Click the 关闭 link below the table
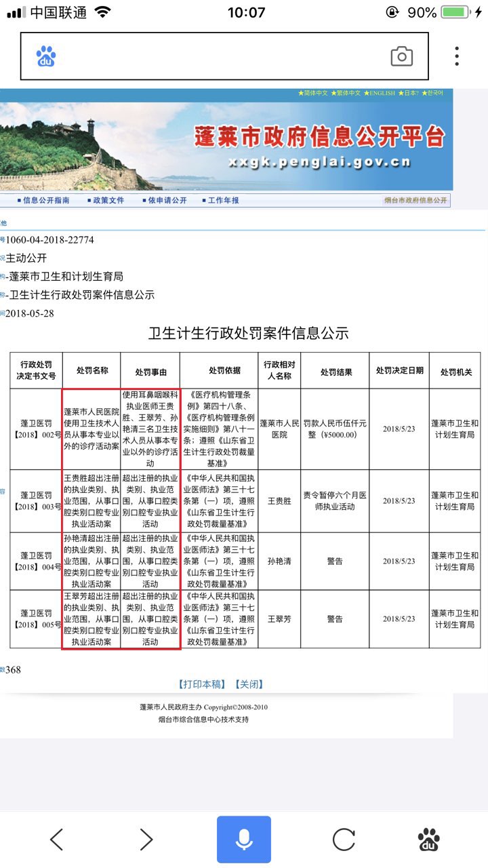This screenshot has width=488, height=868. (249, 684)
